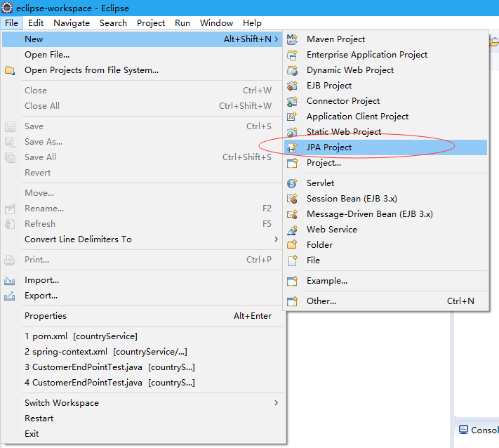Click the Maven Project icon
The width and height of the screenshot is (499, 448).
pos(292,39)
